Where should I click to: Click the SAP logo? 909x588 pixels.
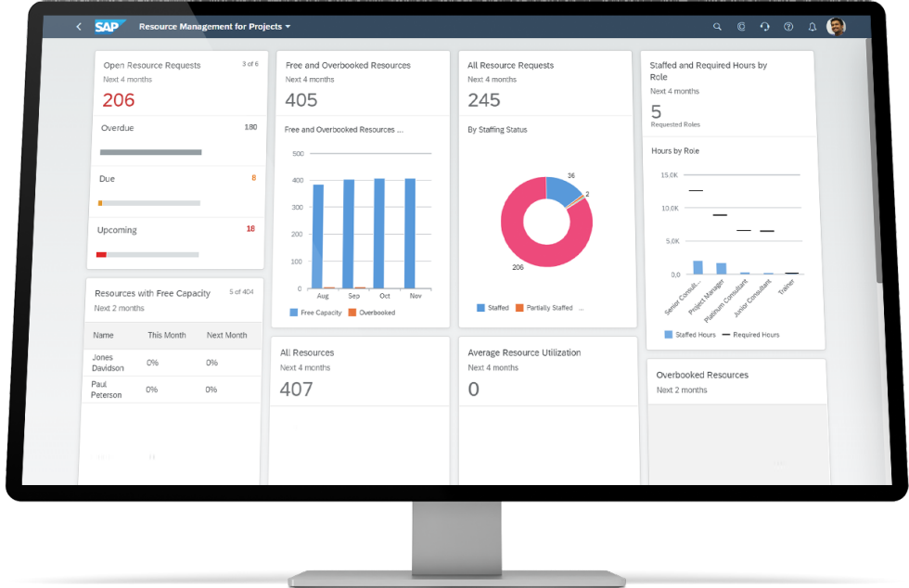click(109, 27)
